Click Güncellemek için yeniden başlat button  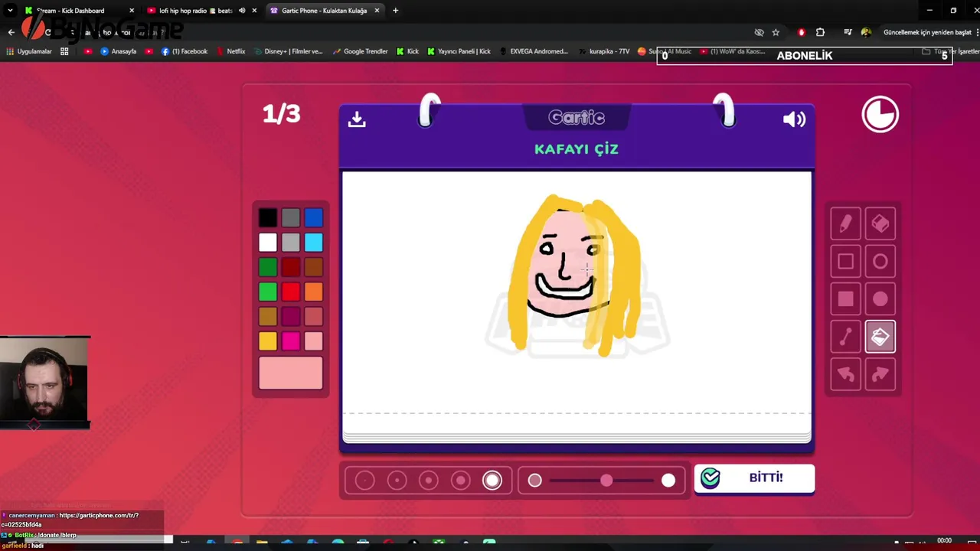pyautogui.click(x=927, y=32)
